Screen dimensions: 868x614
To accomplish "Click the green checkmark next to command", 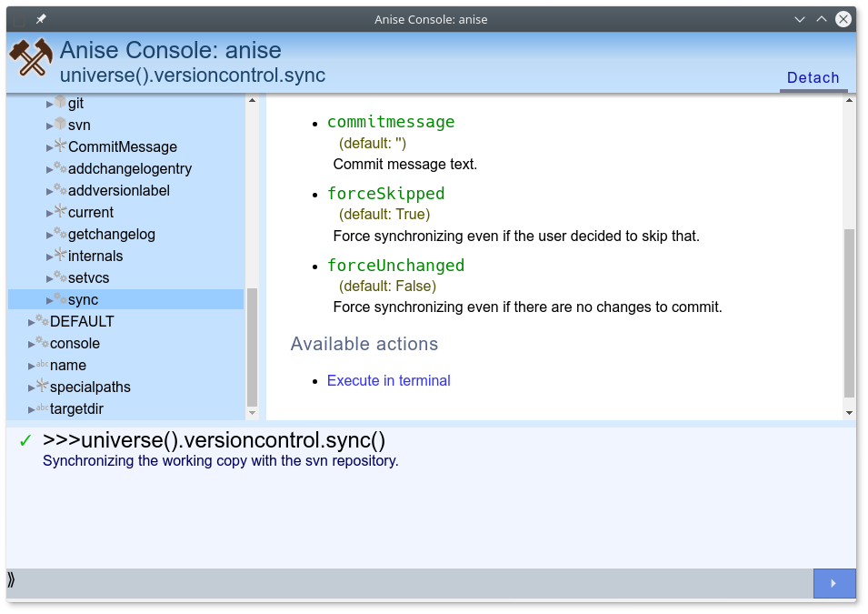I will click(x=25, y=441).
